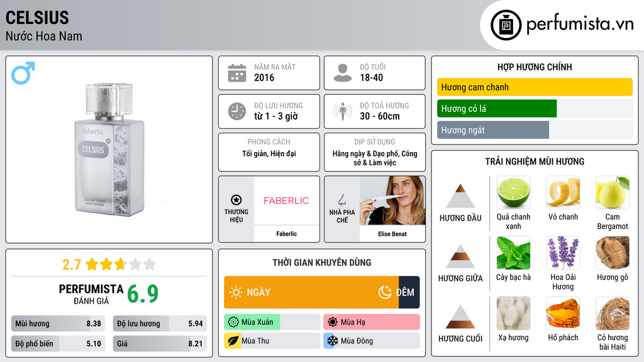Click the Hằng ngày & Dạo phố occasion text
644x362 pixels.
(375, 158)
